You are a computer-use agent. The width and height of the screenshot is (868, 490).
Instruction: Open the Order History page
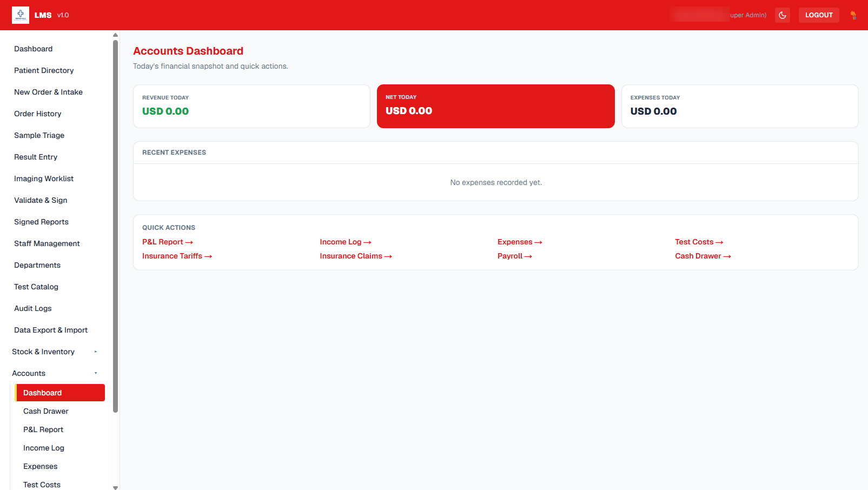(37, 114)
